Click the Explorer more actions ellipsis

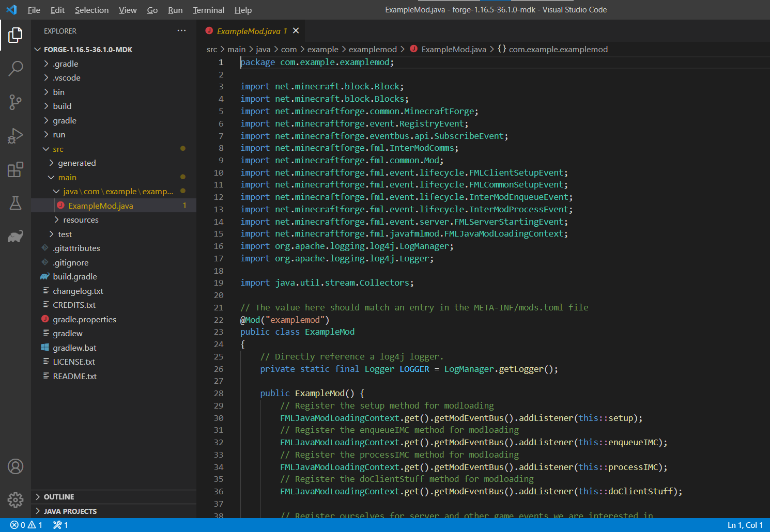coord(181,31)
